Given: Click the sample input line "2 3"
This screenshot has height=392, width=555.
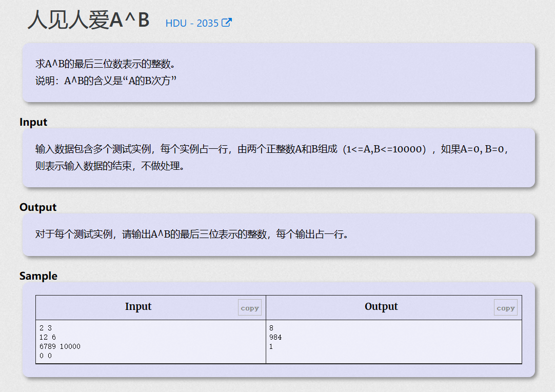Looking at the screenshot, I should [46, 328].
